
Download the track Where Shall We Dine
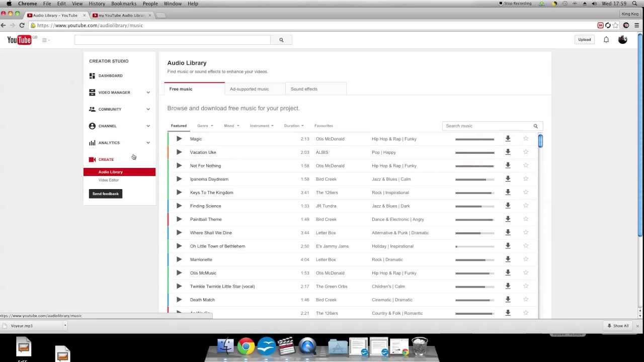tap(508, 232)
